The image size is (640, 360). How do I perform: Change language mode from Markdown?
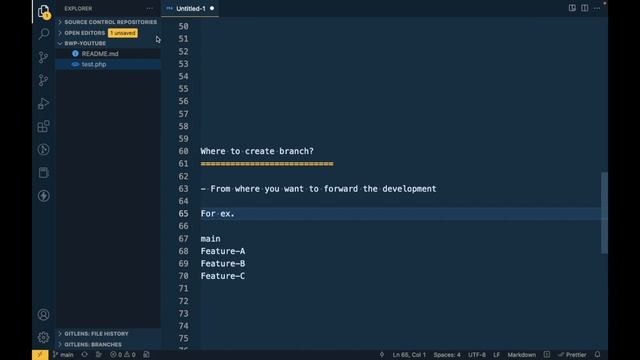[x=522, y=355]
